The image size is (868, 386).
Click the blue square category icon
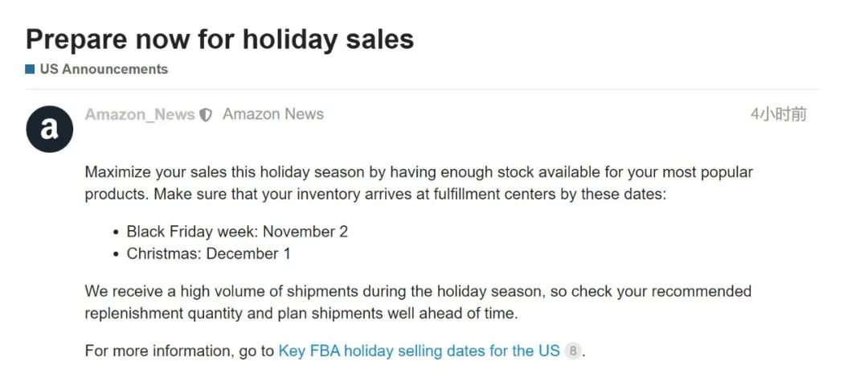[x=30, y=69]
